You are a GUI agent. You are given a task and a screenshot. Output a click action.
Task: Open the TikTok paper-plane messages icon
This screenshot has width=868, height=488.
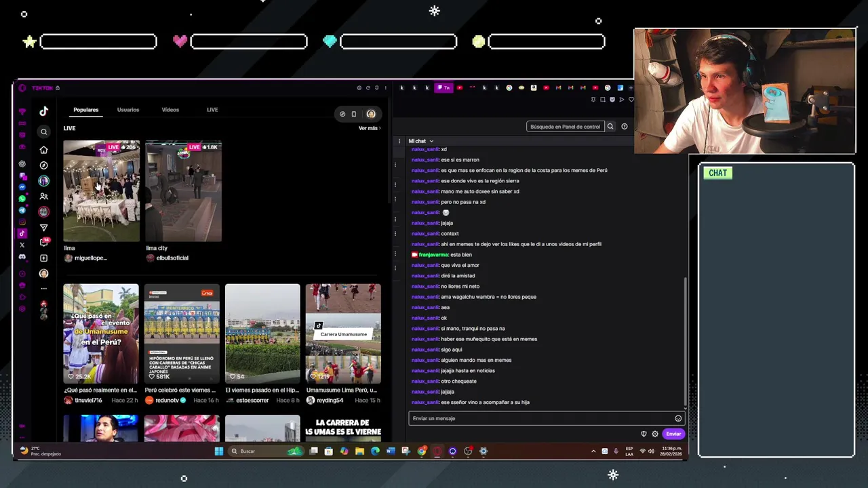click(43, 228)
